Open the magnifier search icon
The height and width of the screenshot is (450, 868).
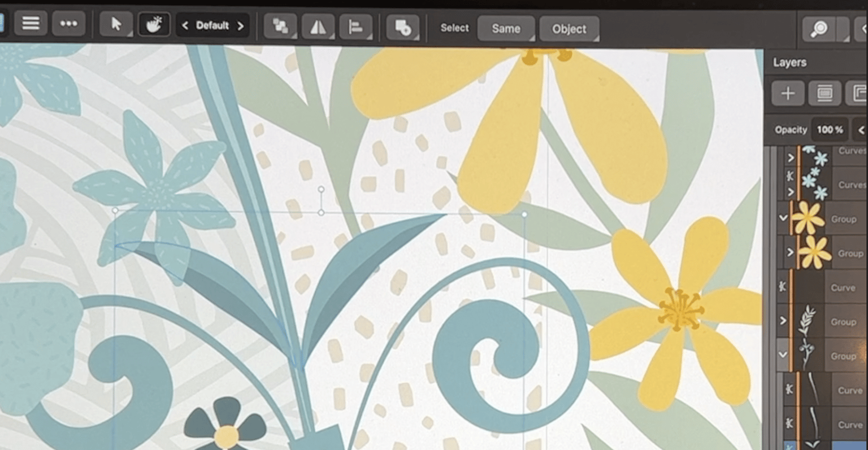click(819, 29)
